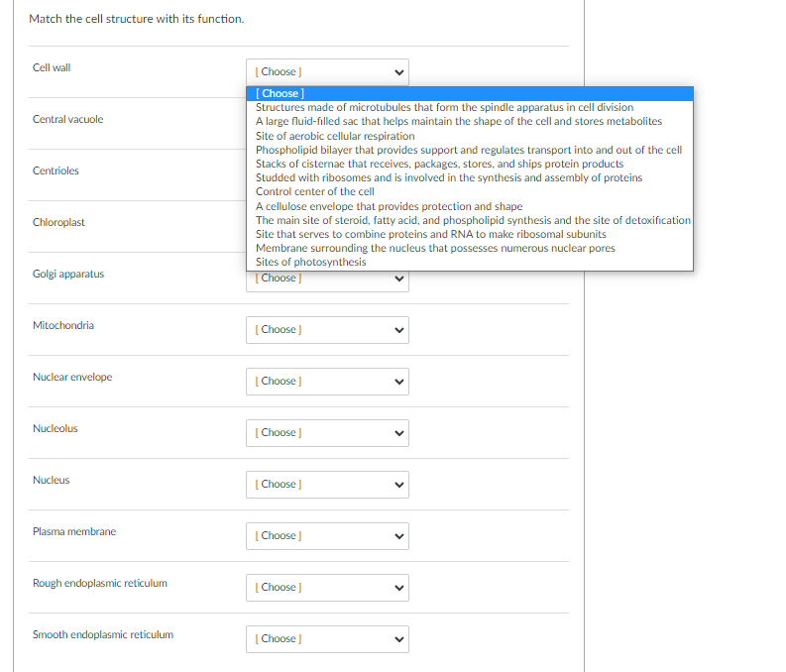Screen dimensions: 786x672
Task: Open the Nuclear envelope dropdown
Action: point(327,382)
